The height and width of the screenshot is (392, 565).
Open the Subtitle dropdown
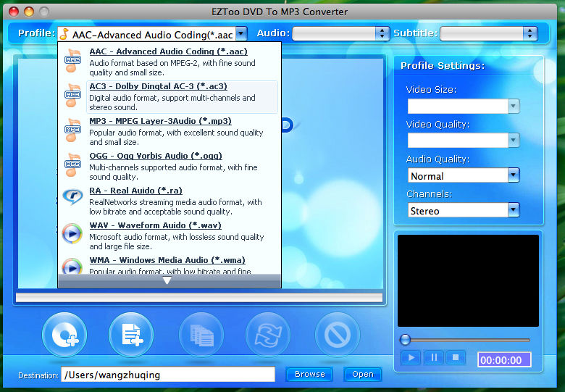(x=489, y=34)
